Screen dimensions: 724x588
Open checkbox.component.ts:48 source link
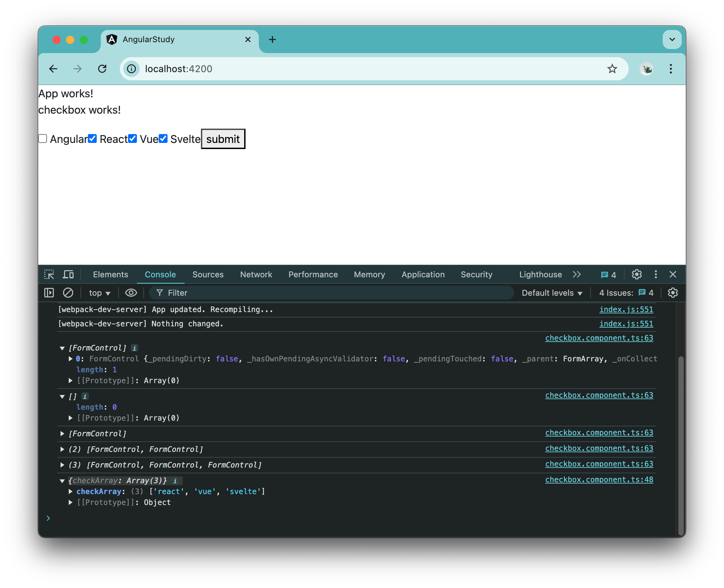(599, 479)
